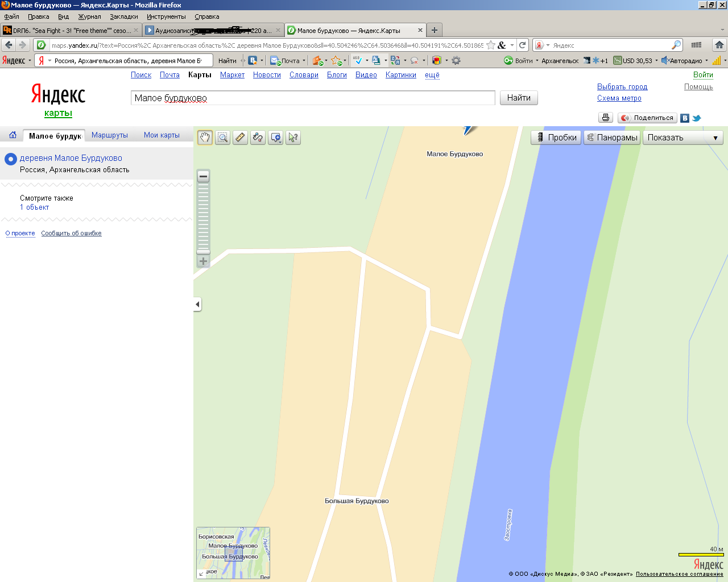
Task: Click Yandex bar VKontakte icon
Action: point(253,60)
